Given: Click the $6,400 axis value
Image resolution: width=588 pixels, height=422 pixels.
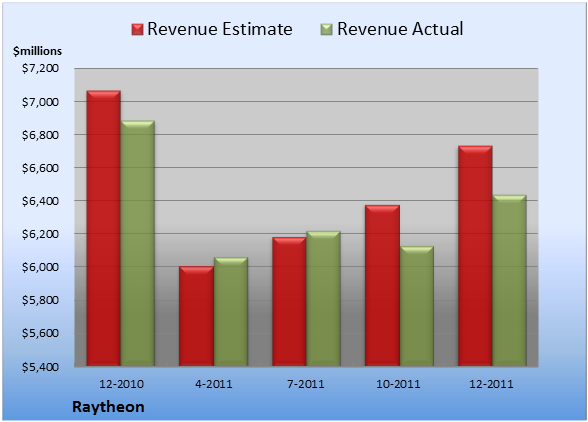Looking at the screenshot, I should [x=40, y=201].
